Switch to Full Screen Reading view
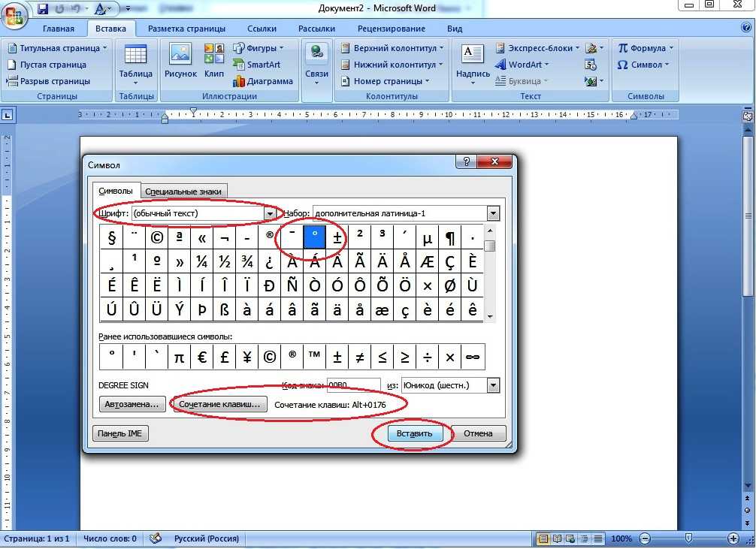 click(557, 538)
